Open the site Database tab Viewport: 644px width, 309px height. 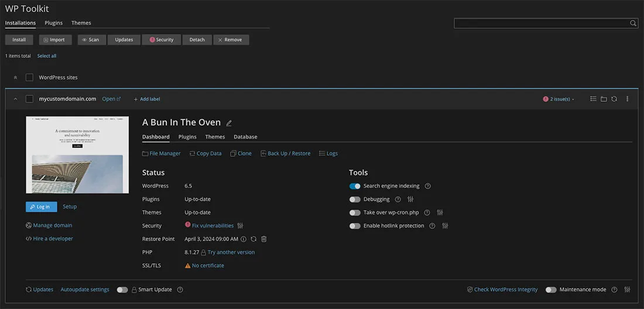tap(246, 136)
